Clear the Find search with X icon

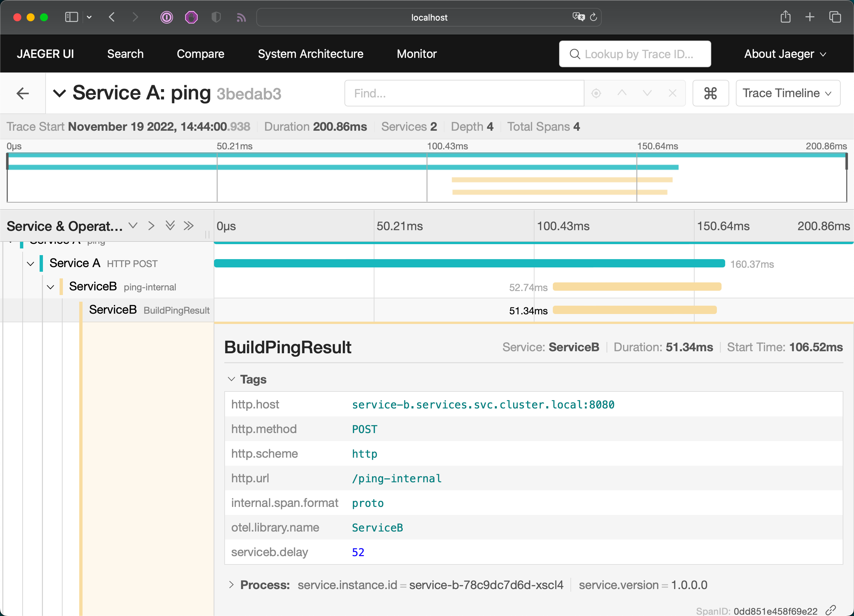pos(672,93)
